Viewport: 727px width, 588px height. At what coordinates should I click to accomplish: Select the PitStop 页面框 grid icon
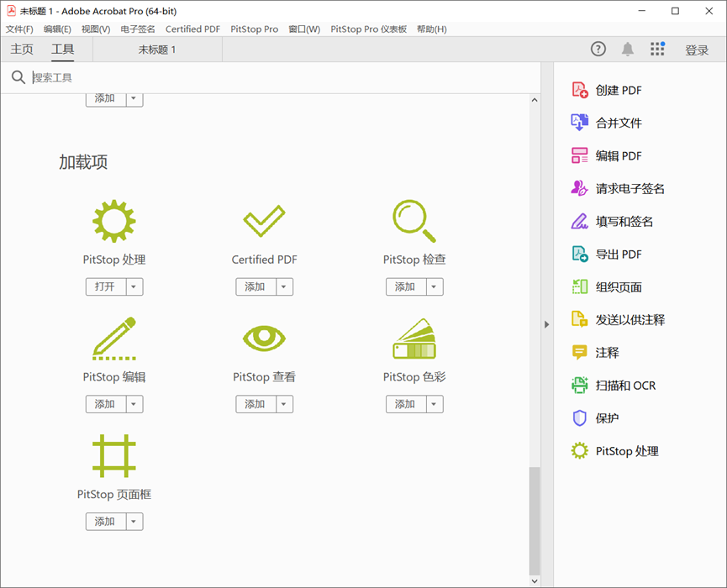point(114,455)
